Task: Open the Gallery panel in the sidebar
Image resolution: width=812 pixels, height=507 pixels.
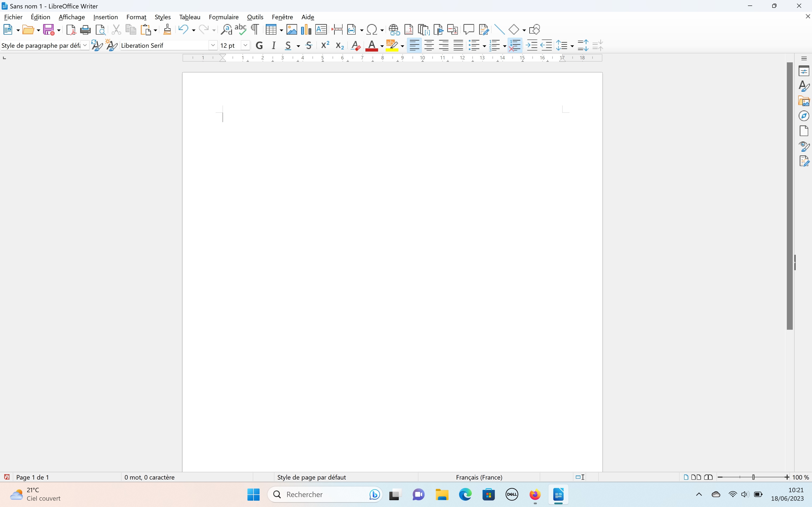Action: (x=804, y=101)
